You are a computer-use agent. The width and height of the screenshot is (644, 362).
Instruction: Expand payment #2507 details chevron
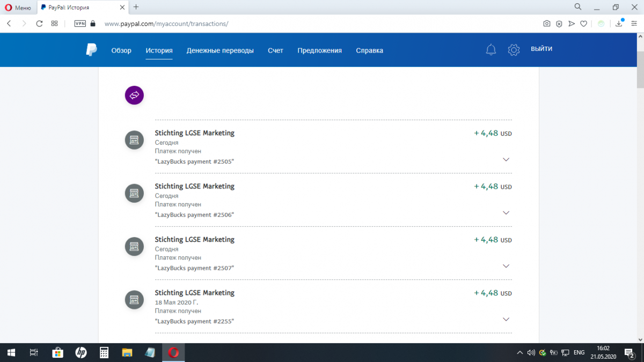(x=506, y=266)
